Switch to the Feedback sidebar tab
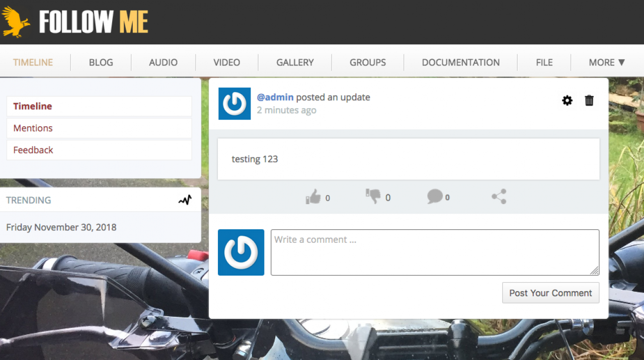The height and width of the screenshot is (360, 644). point(33,150)
